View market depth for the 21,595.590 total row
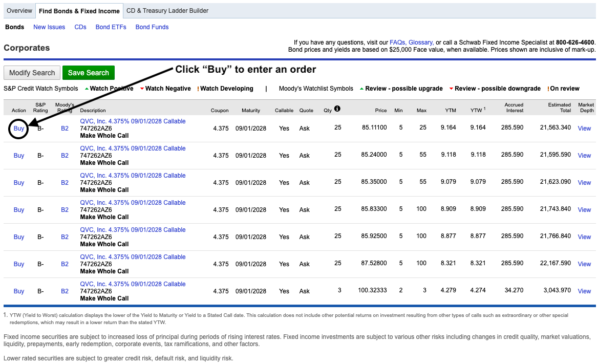This screenshot has height=364, width=598. [x=584, y=156]
